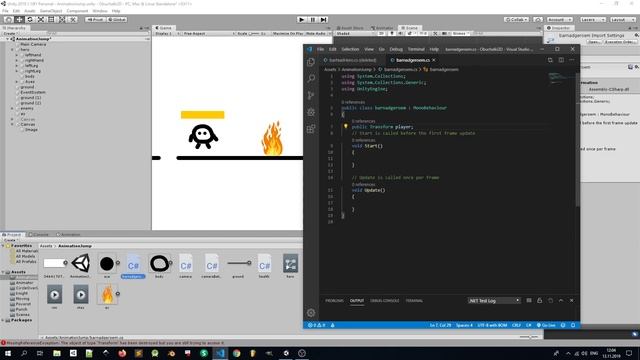This screenshot has width=640, height=360.
Task: Open the VS Code editor more actions menu
Action: [x=572, y=60]
